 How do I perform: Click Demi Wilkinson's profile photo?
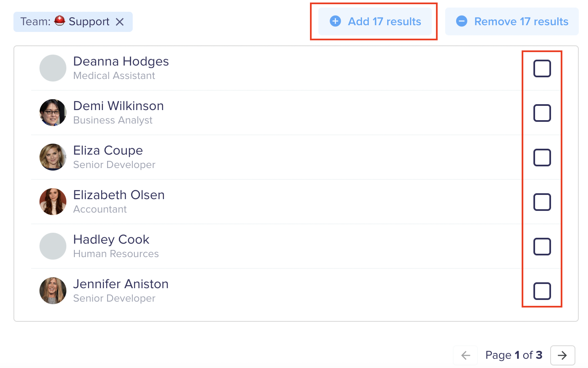point(53,113)
